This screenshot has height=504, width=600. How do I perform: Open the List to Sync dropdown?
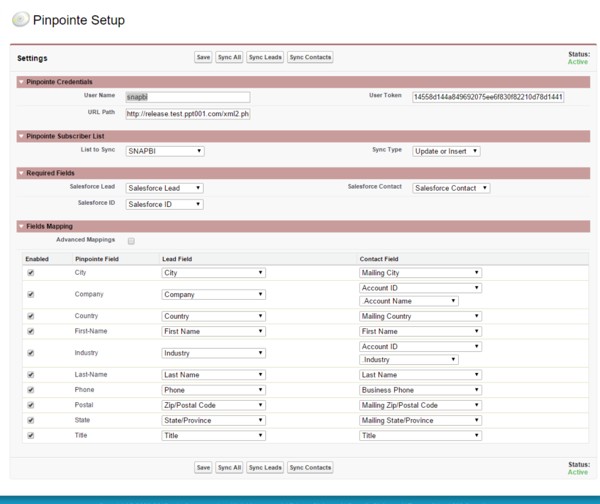tap(165, 151)
